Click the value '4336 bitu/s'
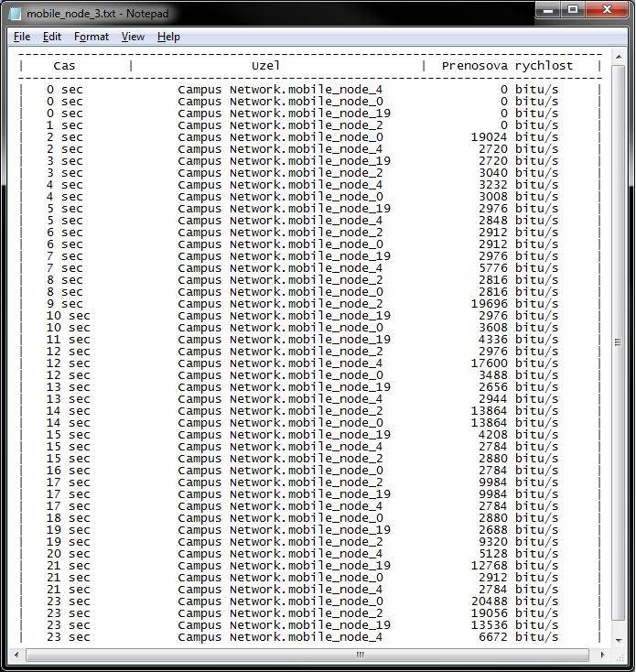The image size is (636, 672). pos(518,340)
